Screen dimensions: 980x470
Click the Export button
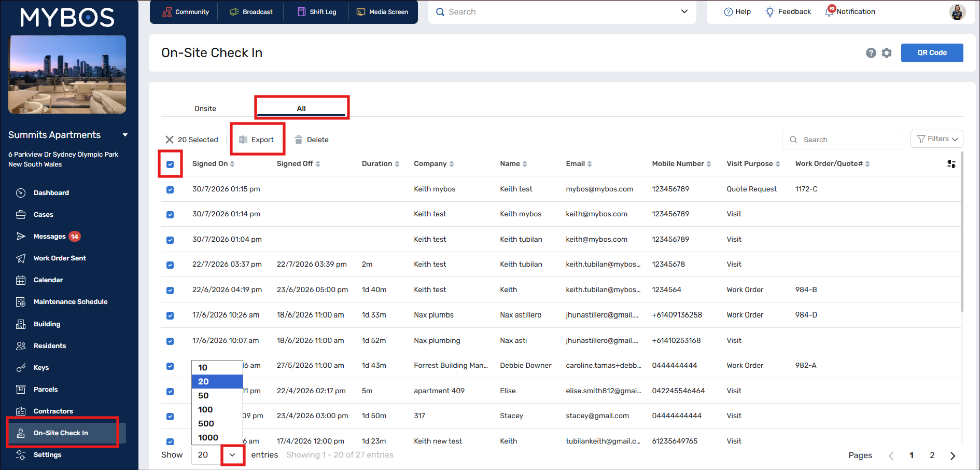257,140
